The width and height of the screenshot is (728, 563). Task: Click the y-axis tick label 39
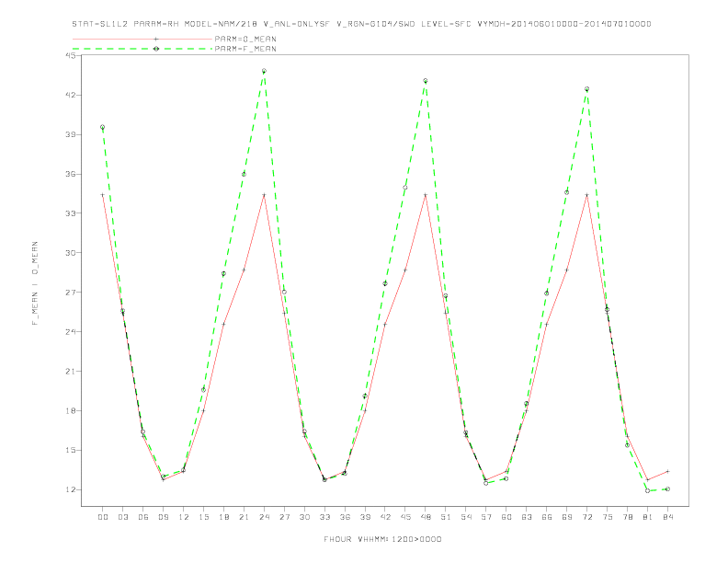point(71,134)
